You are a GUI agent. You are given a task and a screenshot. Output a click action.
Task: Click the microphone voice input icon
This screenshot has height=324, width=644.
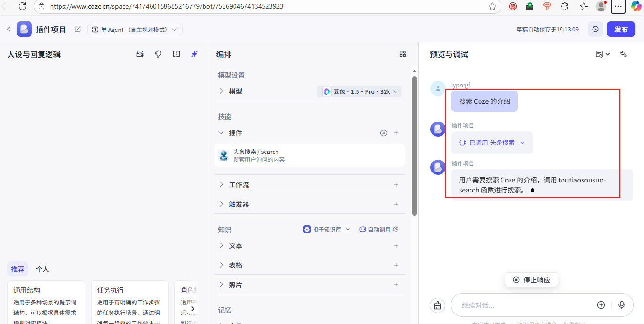(x=622, y=305)
